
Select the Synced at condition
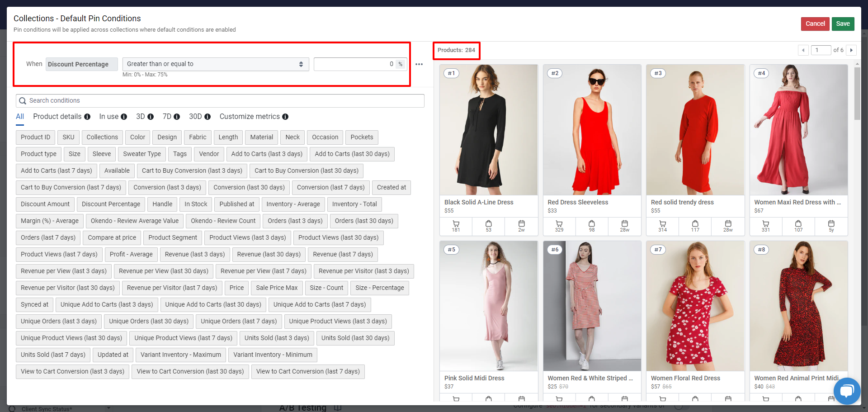coord(34,305)
